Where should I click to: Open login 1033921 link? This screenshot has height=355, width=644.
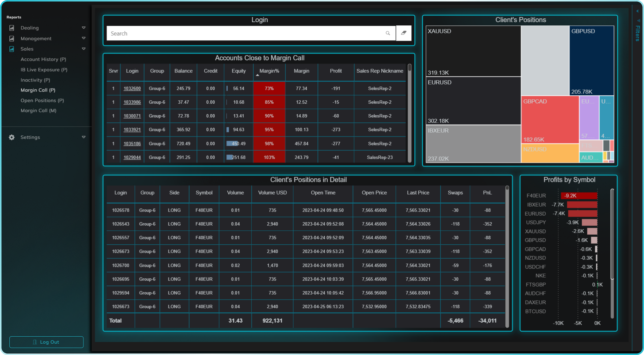(x=132, y=130)
